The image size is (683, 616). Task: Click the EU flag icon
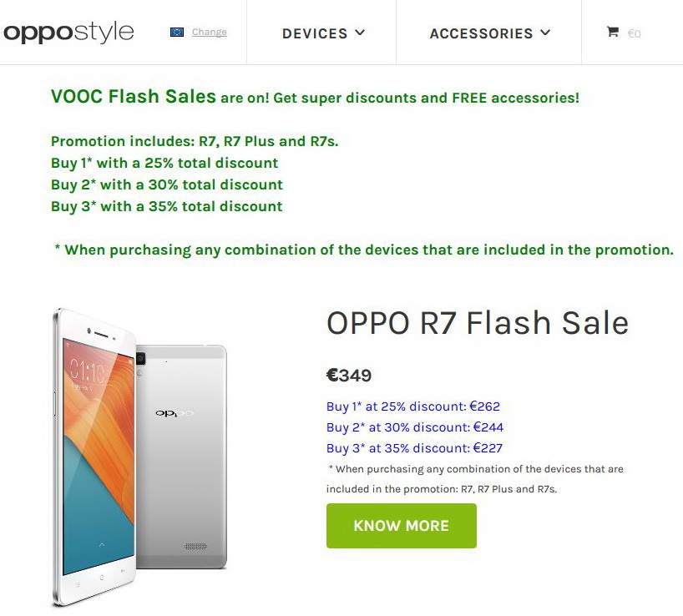coord(177,33)
